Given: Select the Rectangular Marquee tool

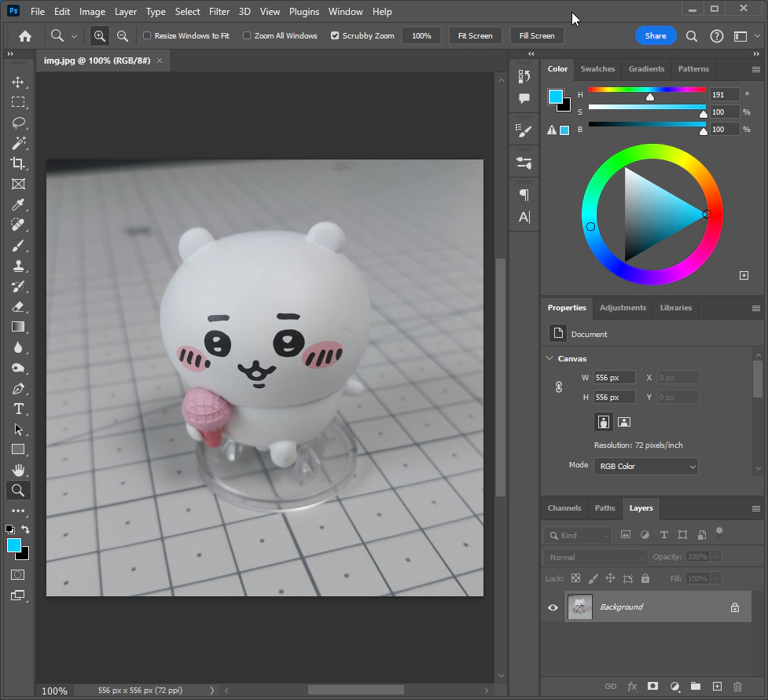Looking at the screenshot, I should (18, 102).
